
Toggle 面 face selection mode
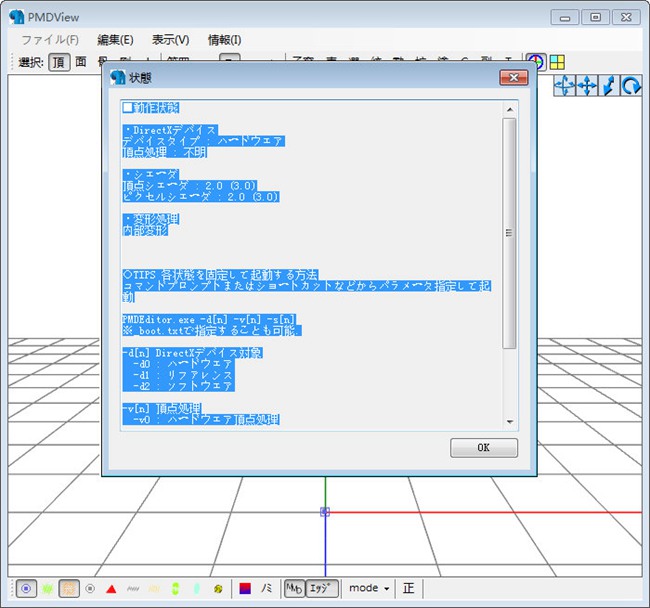pos(81,62)
